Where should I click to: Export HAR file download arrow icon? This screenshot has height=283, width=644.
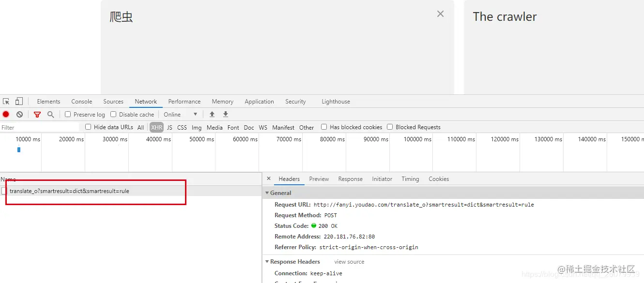pyautogui.click(x=225, y=115)
